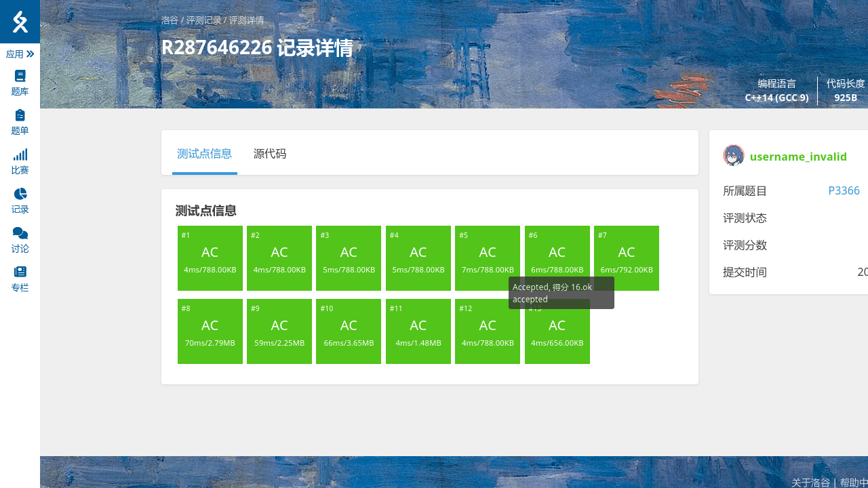
Task: Select test case #3 AC block
Action: tap(349, 258)
